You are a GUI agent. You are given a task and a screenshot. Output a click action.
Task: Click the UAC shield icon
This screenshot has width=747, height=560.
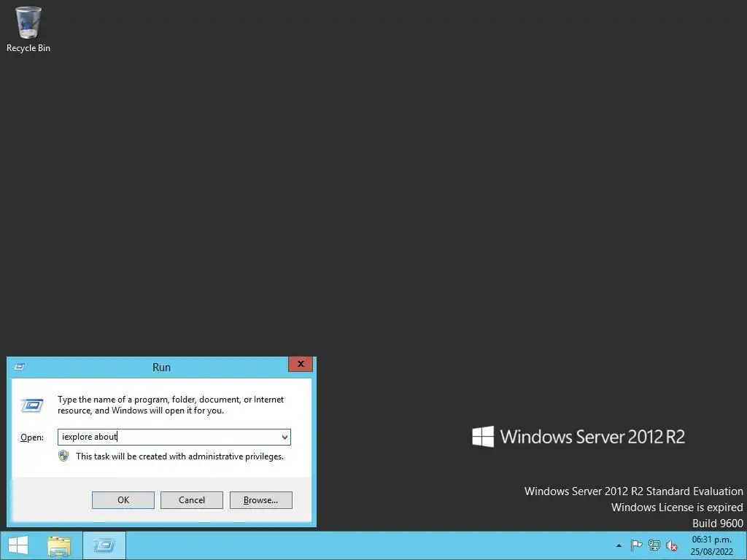coord(63,456)
